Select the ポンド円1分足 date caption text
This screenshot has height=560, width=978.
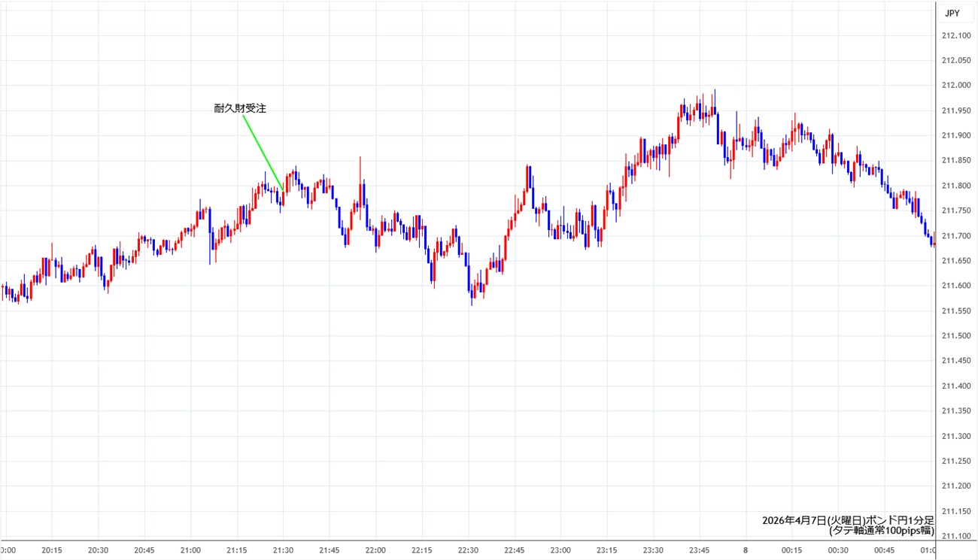848,520
